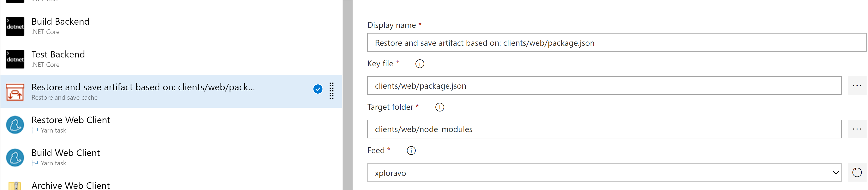868x190 pixels.
Task: Click the task list vertical scrollbar
Action: click(x=347, y=95)
